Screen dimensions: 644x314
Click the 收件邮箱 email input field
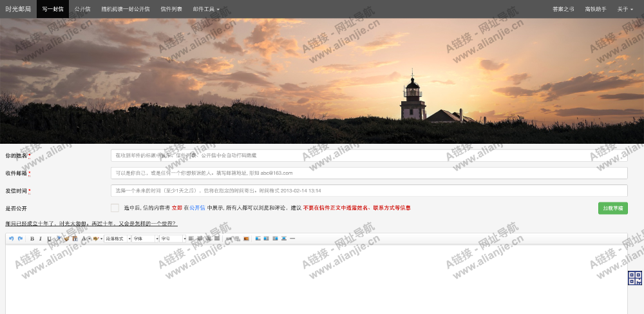(x=369, y=173)
